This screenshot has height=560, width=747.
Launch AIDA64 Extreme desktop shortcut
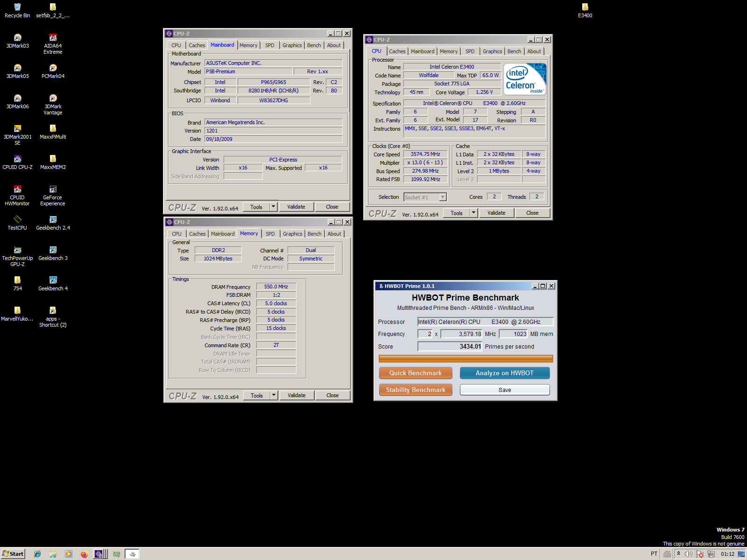[x=53, y=43]
